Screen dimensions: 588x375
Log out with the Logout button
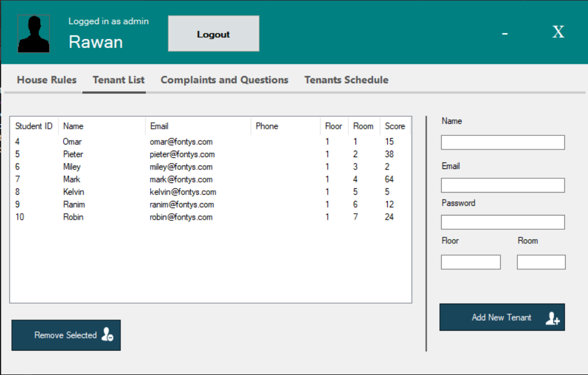213,34
